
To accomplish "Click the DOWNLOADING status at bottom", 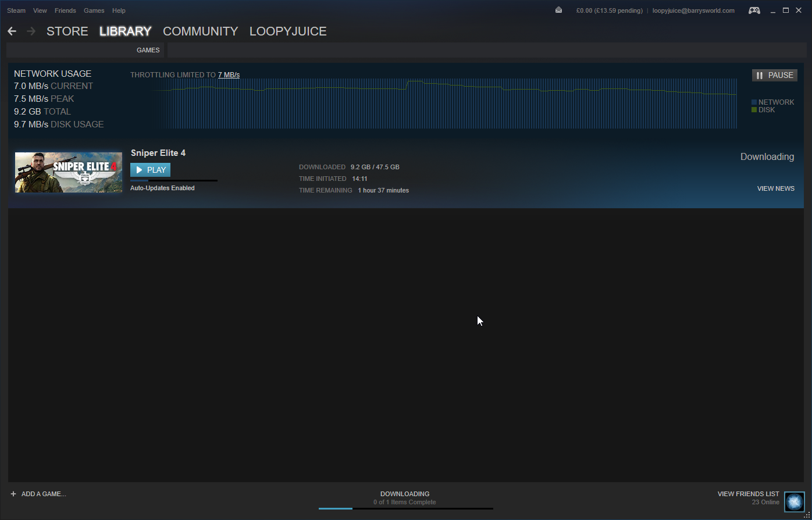I will pos(405,494).
